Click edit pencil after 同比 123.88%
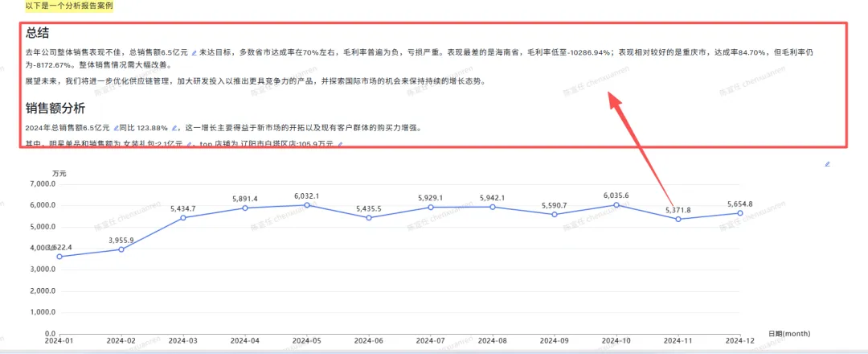868x354 pixels. tap(175, 128)
